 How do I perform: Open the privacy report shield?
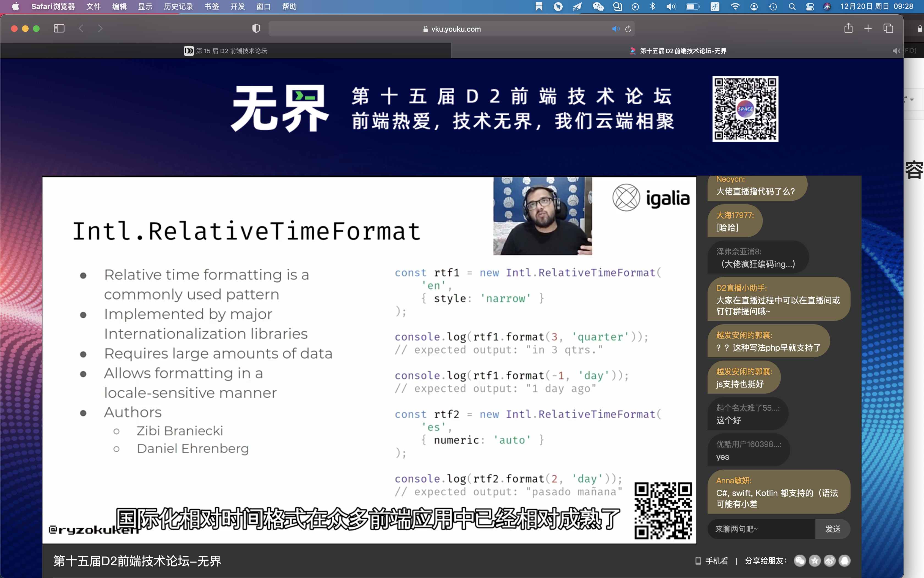click(256, 29)
